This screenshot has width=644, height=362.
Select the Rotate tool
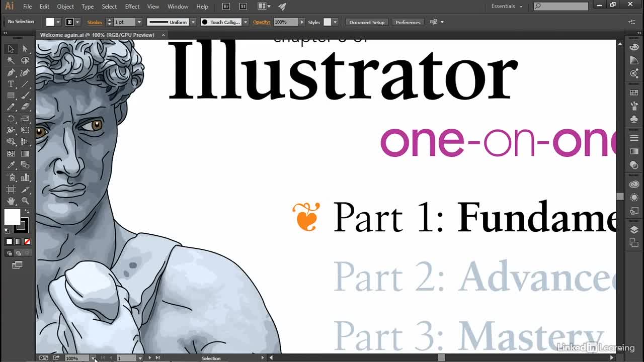point(11,119)
